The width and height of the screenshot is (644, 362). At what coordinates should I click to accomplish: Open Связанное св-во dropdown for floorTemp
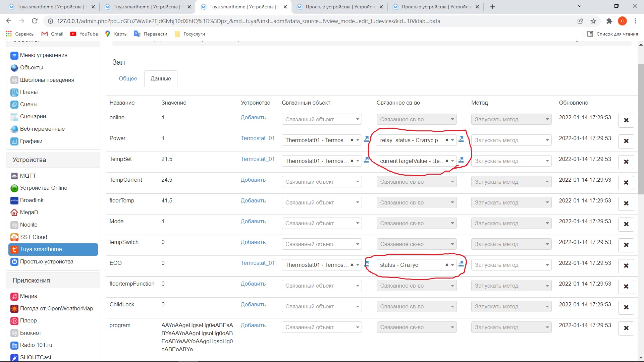pos(416,202)
